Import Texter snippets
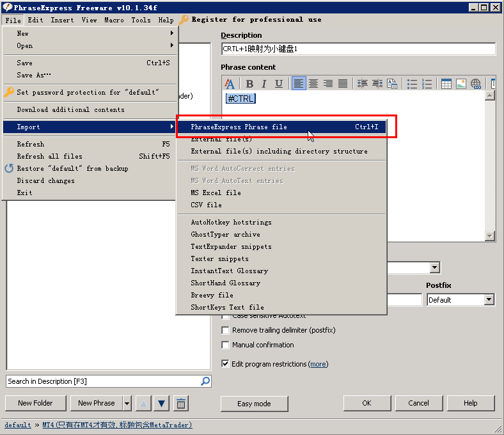This screenshot has width=504, height=435. tap(281, 259)
